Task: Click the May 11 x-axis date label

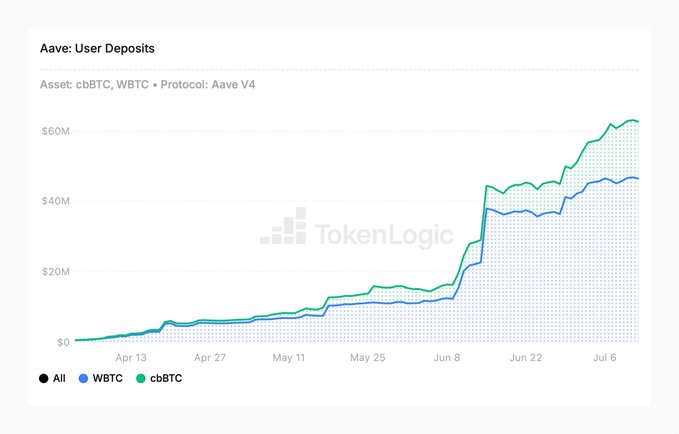Action: tap(289, 358)
